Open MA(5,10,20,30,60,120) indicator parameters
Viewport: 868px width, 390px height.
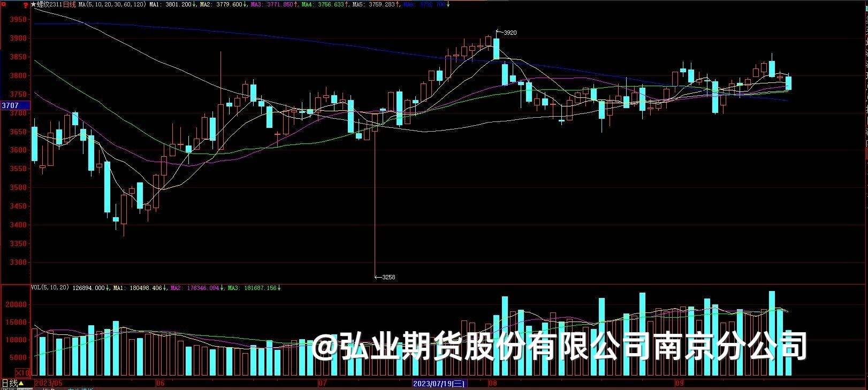pyautogui.click(x=112, y=4)
